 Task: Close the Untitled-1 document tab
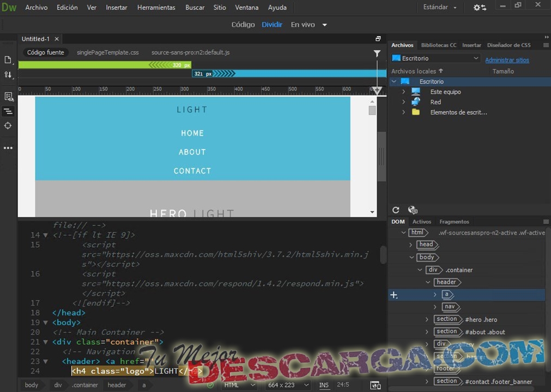pos(57,39)
